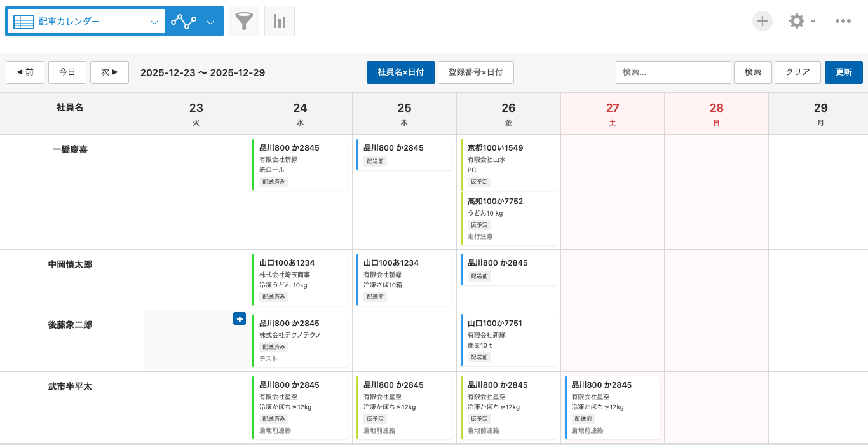Click the 28 日 date header
The image size is (868, 445).
(717, 114)
